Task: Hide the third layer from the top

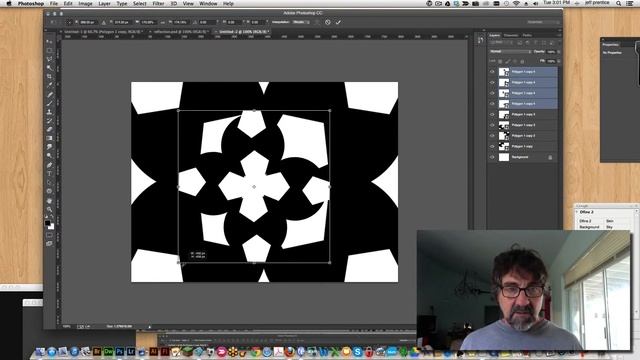Action: [492, 93]
